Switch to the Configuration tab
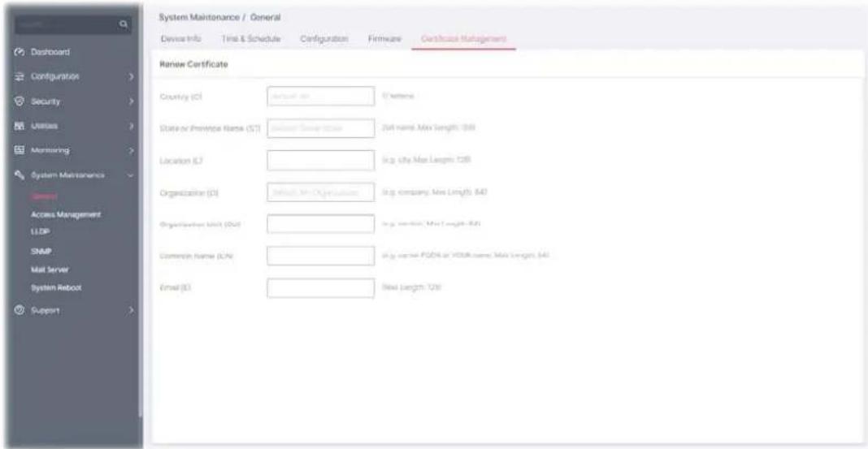 [324, 39]
